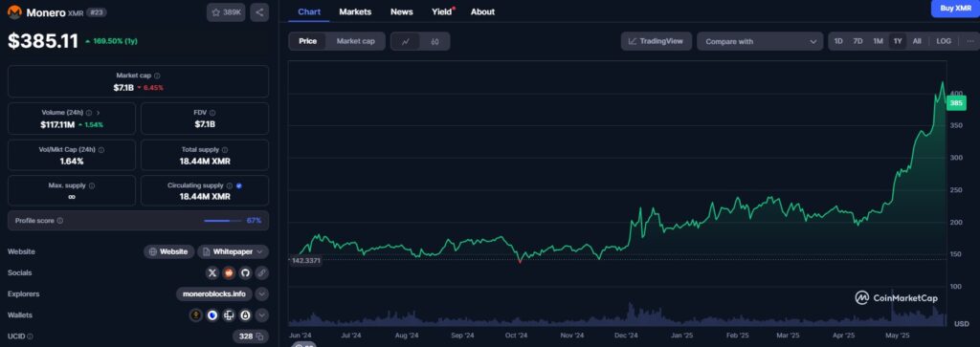Open the Monero Website link
Image resolution: width=980 pixels, height=347 pixels.
tap(168, 251)
